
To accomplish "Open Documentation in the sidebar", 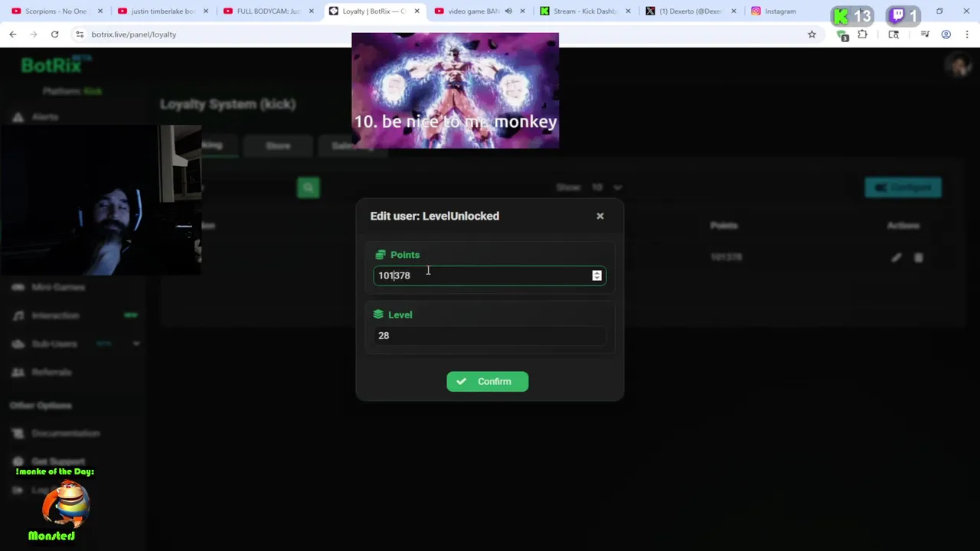I will [65, 433].
